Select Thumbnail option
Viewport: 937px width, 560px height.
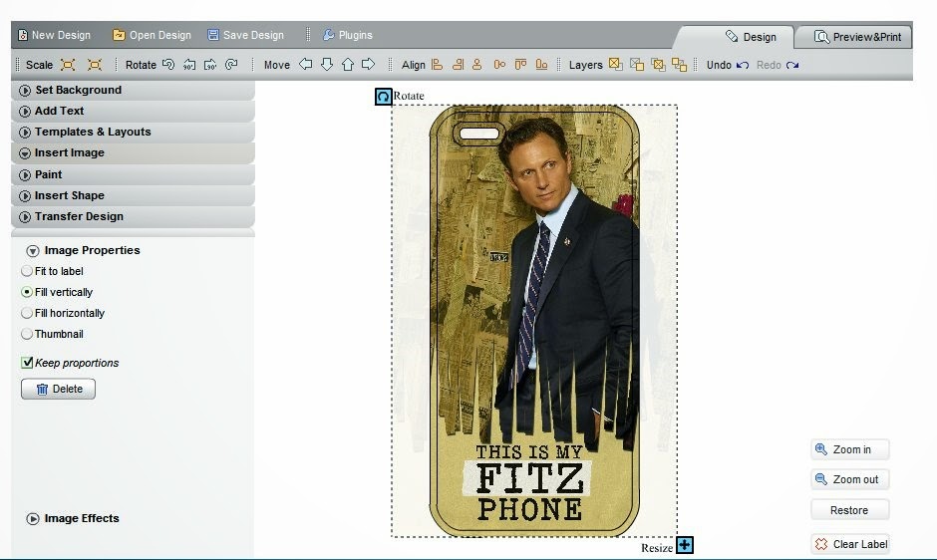27,334
